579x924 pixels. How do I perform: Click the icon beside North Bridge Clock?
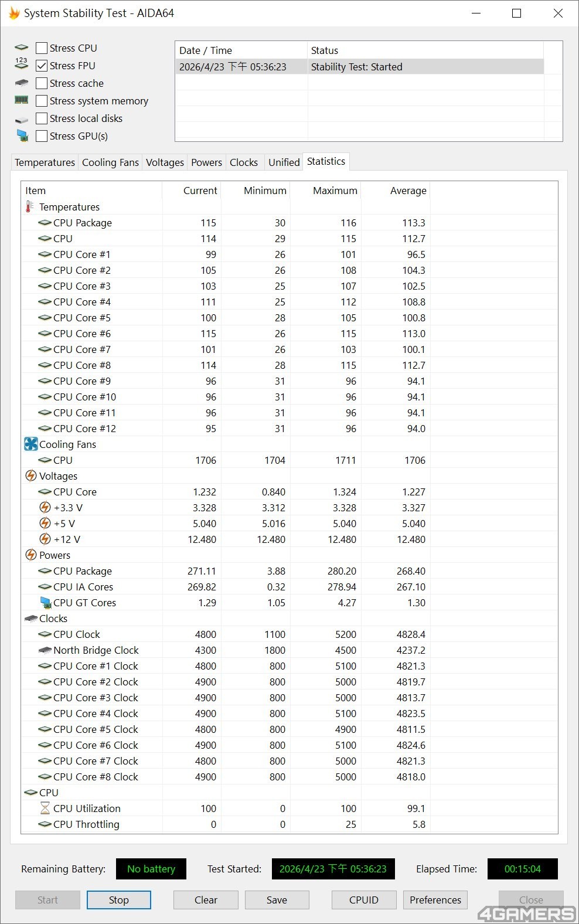tap(45, 650)
